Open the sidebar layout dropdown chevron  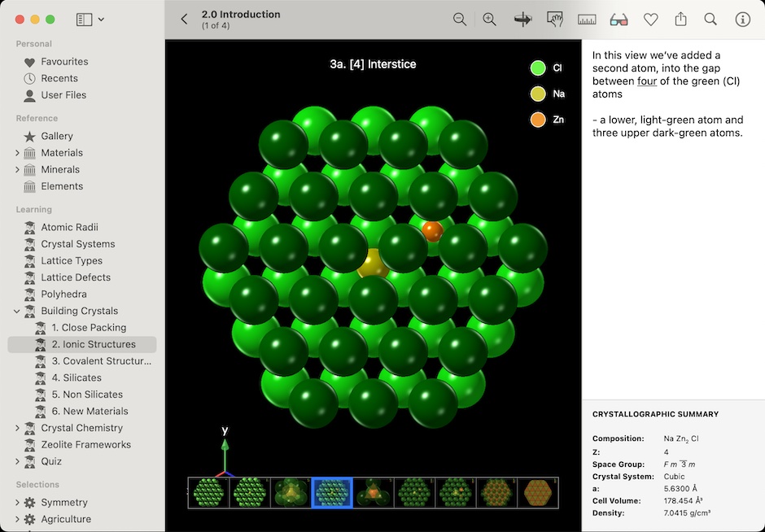coord(101,19)
